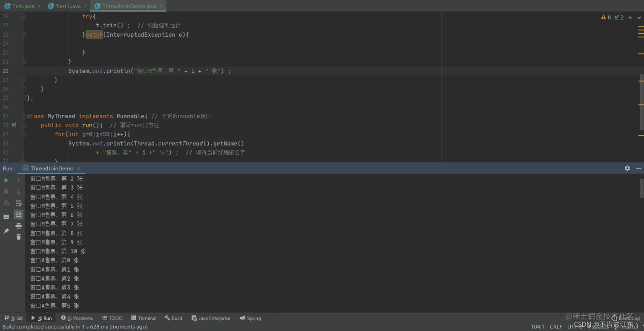
Task: Collapse the code fold at line 18
Action: coord(24,35)
